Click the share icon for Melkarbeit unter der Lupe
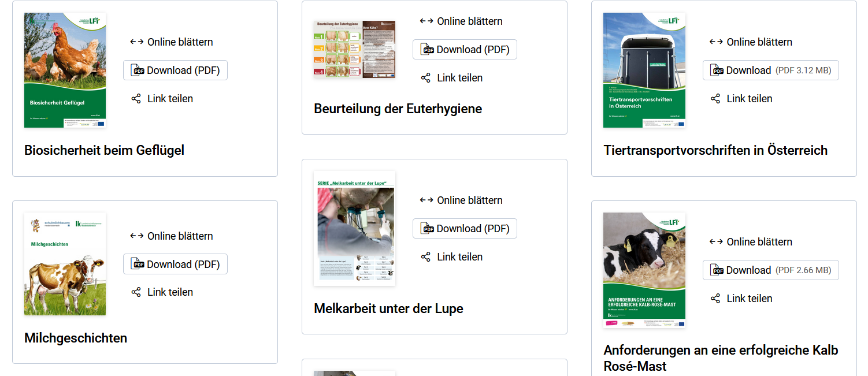This screenshot has width=868, height=376. [x=425, y=256]
